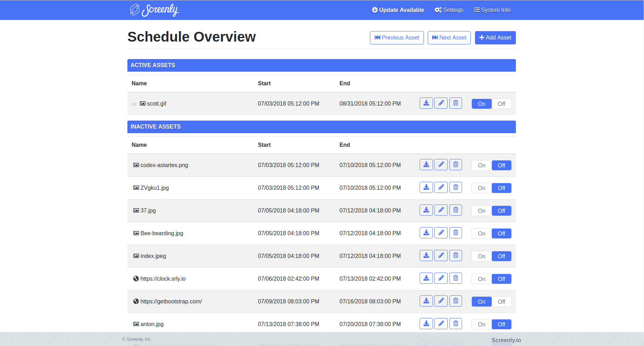The image size is (644, 346).
Task: Open System Info
Action: [x=492, y=10]
